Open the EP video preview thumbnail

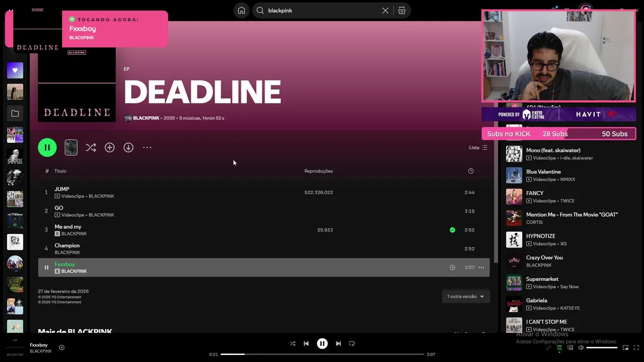(x=71, y=147)
